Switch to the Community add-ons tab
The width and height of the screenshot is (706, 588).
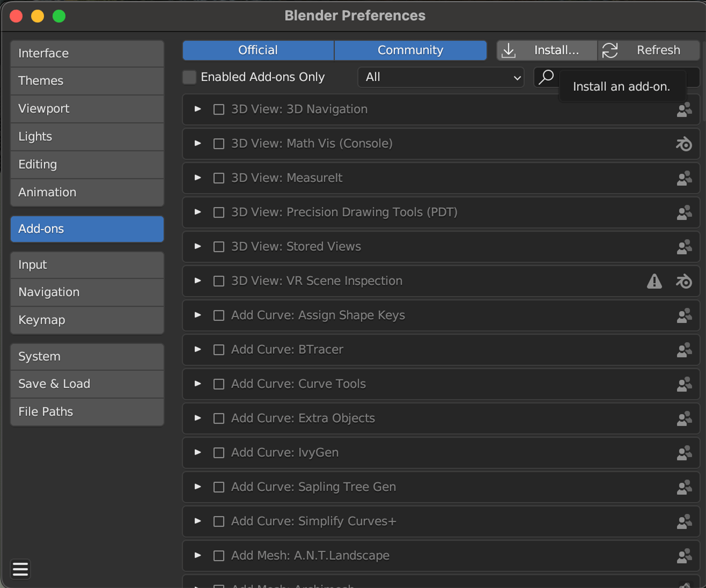pos(410,50)
